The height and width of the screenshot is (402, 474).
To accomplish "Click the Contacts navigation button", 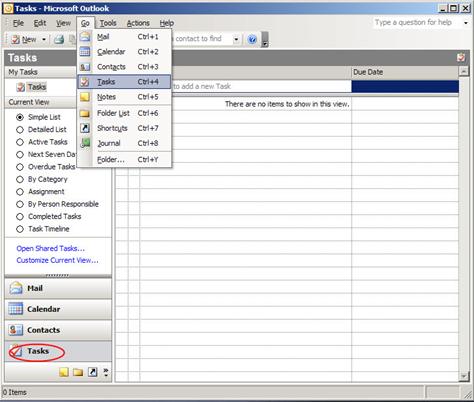I will pyautogui.click(x=58, y=330).
